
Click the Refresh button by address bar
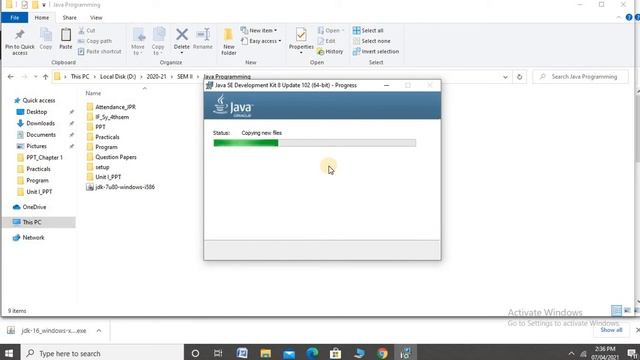pos(519,77)
